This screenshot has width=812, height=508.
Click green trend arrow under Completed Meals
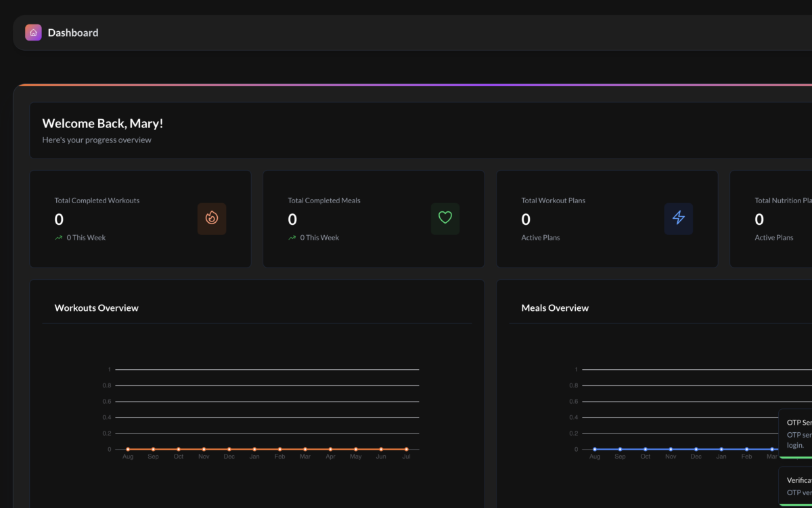pyautogui.click(x=292, y=238)
